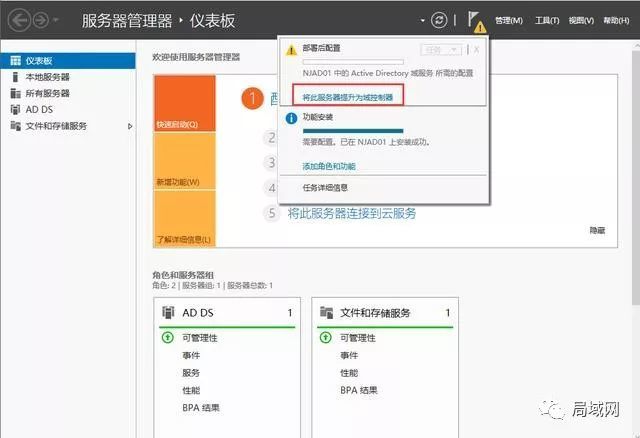The image size is (640, 438).
Task: Click the orange step 1 circle
Action: pos(252,98)
